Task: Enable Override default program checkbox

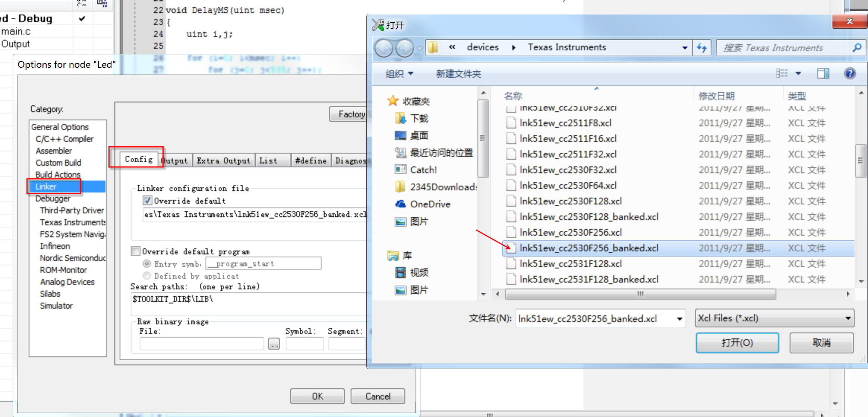Action: (136, 251)
